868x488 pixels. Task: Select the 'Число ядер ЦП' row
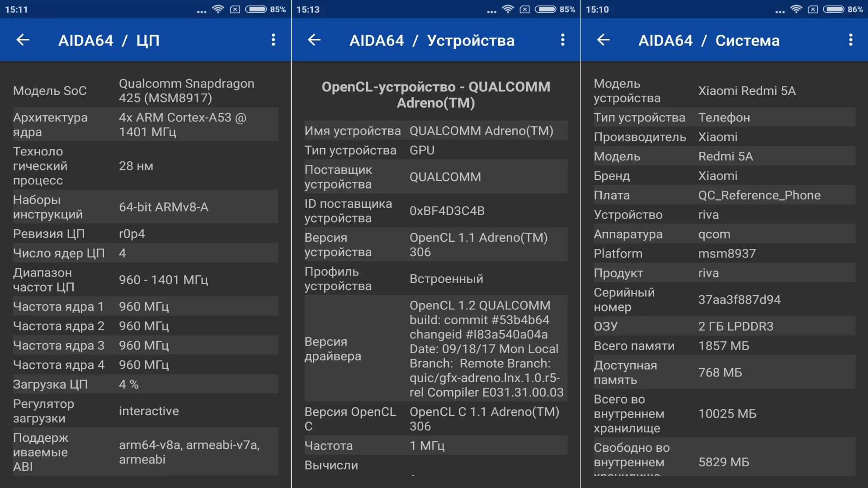click(x=145, y=253)
